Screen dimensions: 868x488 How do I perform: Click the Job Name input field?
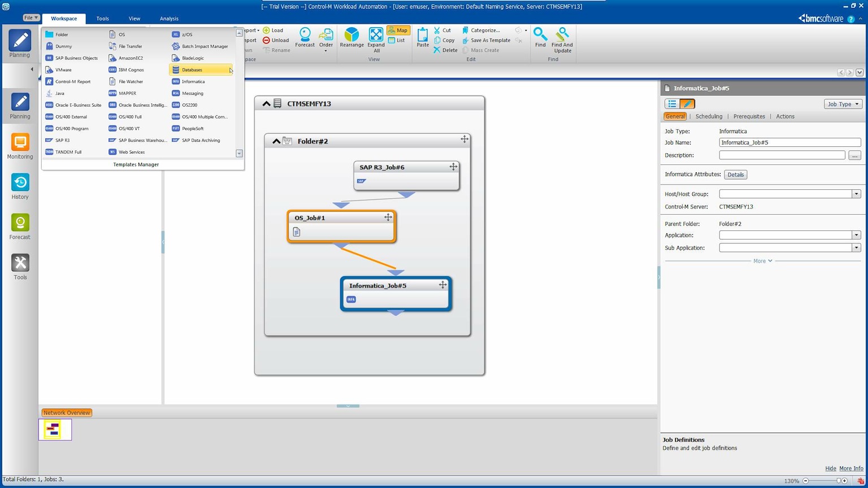coord(789,143)
